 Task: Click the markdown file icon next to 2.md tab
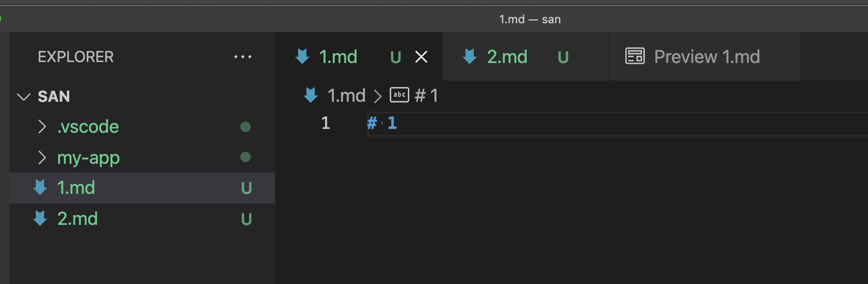pos(469,57)
